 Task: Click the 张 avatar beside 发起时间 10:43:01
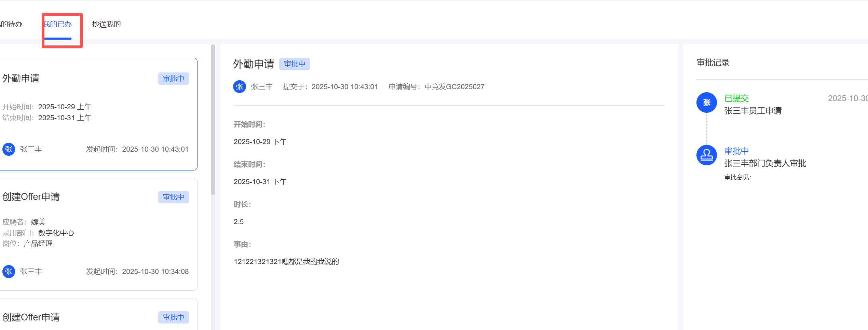point(9,149)
